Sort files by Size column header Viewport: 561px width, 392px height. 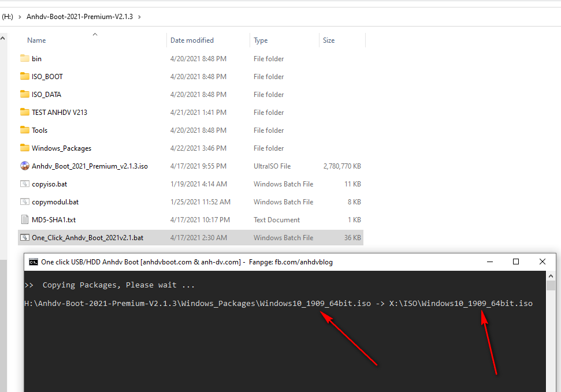pos(329,40)
